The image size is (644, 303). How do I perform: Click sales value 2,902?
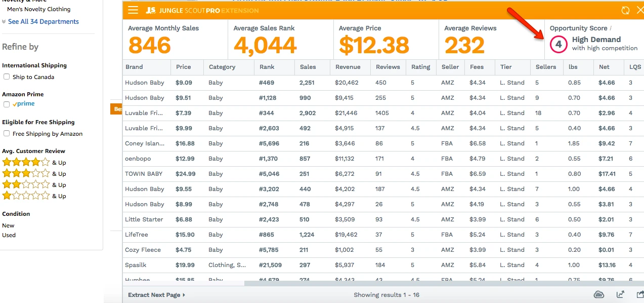tap(308, 113)
